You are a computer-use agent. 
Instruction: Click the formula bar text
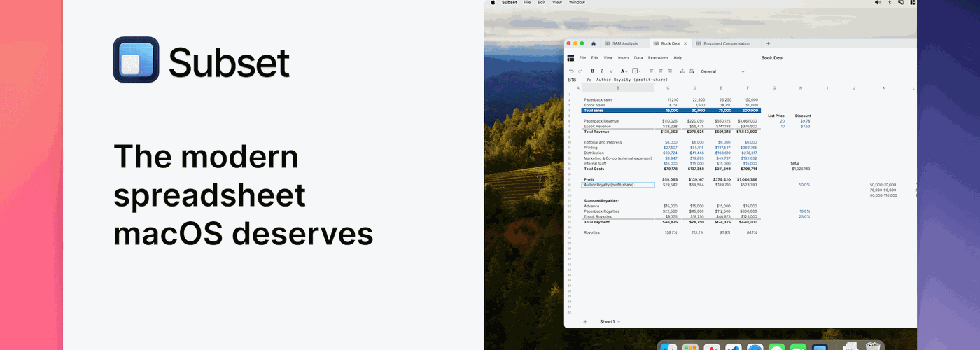(x=631, y=80)
